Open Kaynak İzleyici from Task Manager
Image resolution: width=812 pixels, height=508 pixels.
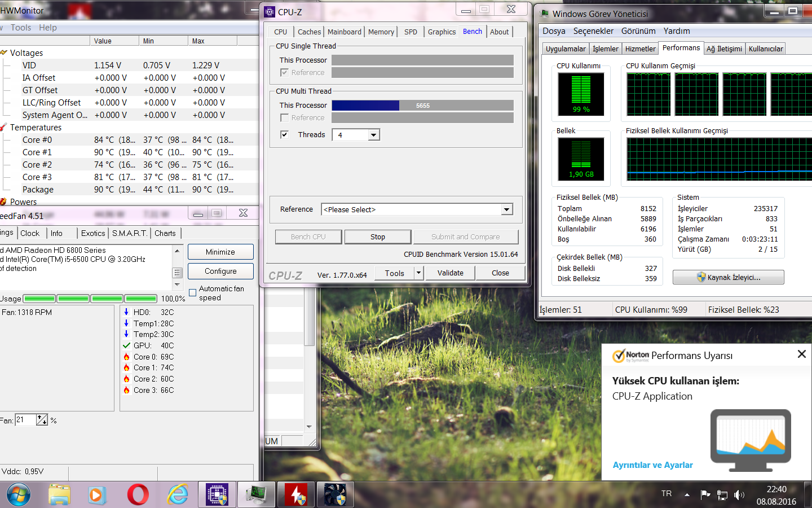pos(729,277)
